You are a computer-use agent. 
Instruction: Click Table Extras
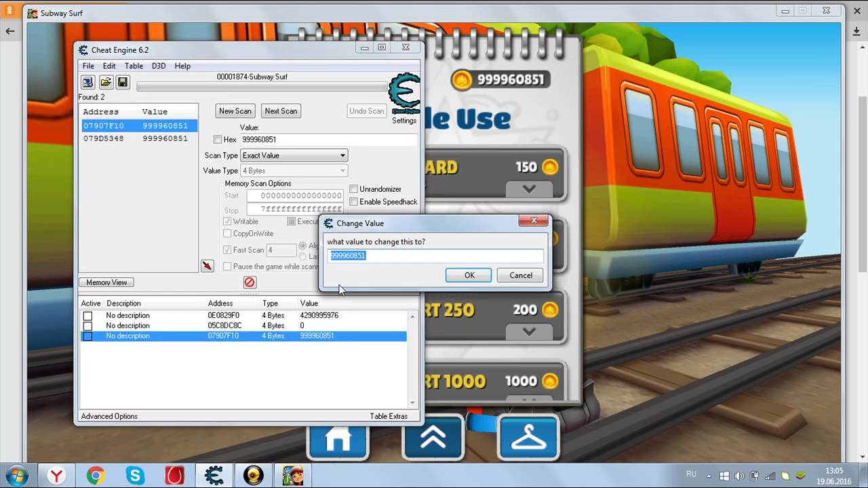coord(389,416)
